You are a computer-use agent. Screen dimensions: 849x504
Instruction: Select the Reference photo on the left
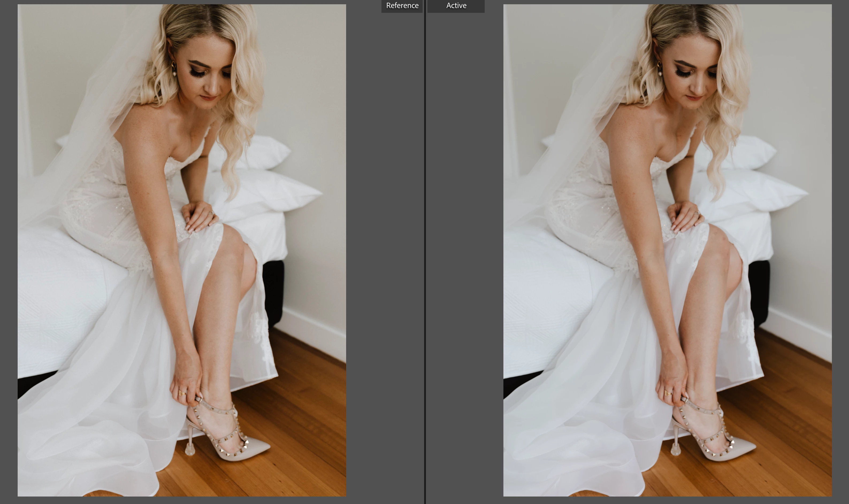(x=182, y=250)
